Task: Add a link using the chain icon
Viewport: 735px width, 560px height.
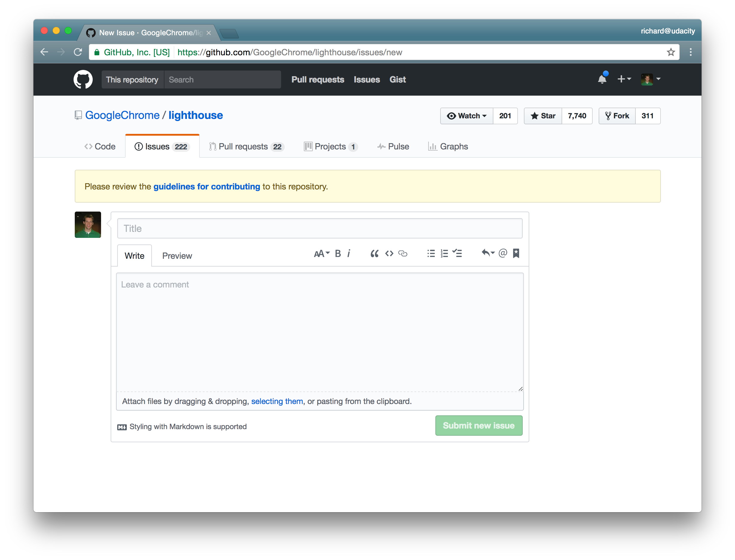Action: tap(403, 254)
